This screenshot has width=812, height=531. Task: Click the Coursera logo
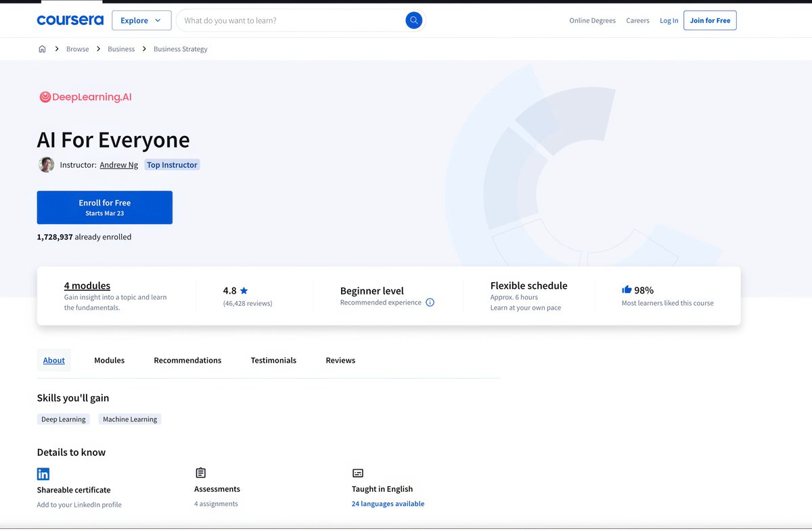click(70, 20)
